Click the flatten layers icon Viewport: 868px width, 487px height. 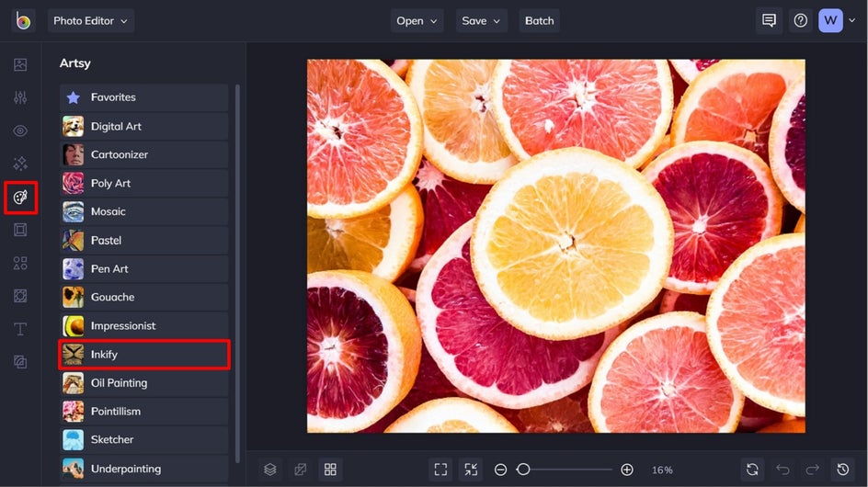[301, 470]
